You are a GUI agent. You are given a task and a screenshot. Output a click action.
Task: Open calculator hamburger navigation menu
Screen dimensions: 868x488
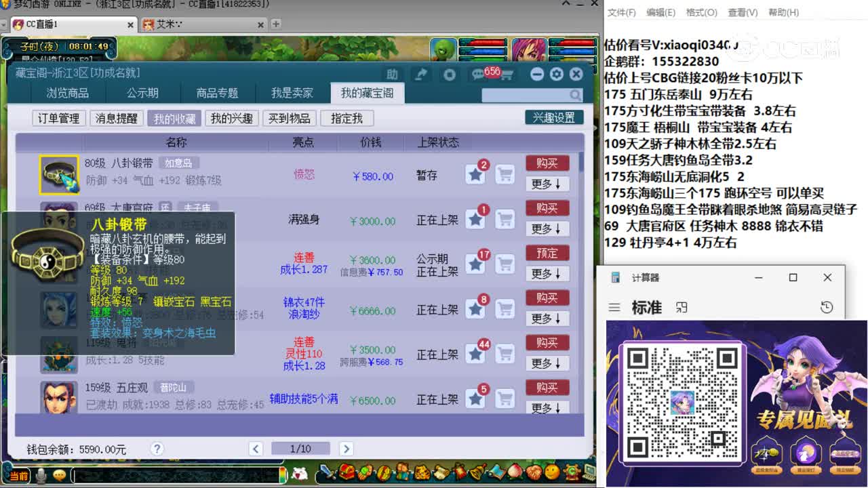coord(614,308)
